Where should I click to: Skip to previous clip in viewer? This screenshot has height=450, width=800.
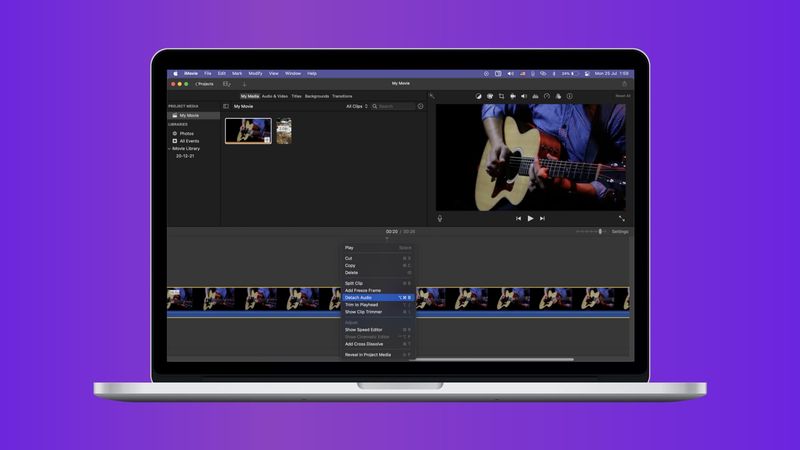[518, 218]
